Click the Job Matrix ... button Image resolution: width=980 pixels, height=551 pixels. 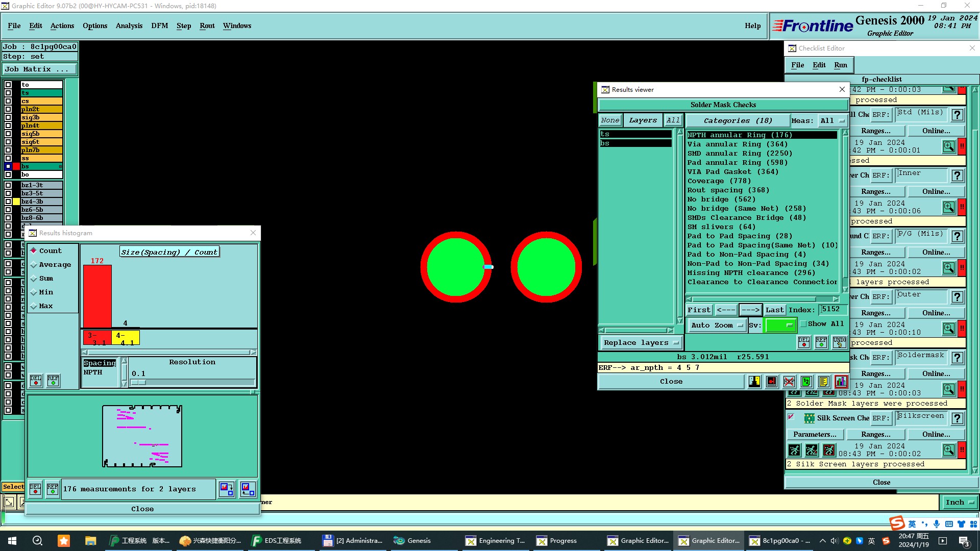click(x=40, y=69)
